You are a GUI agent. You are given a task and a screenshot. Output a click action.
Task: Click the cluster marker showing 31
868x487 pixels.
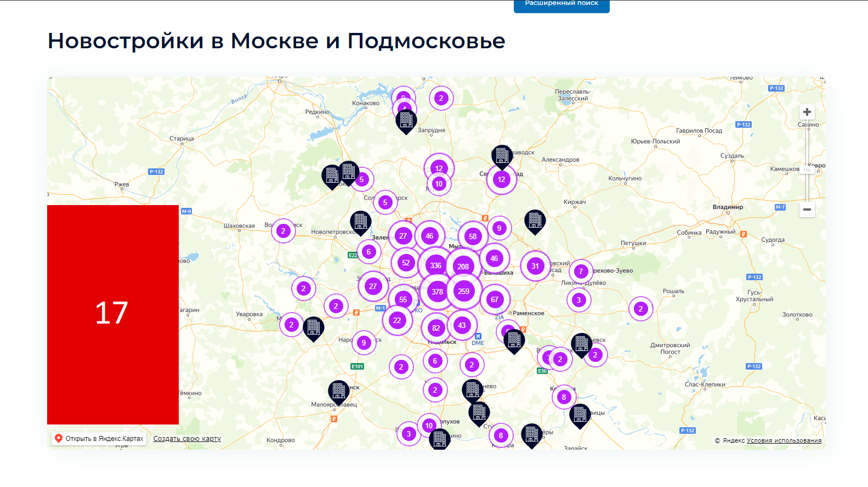point(535,266)
